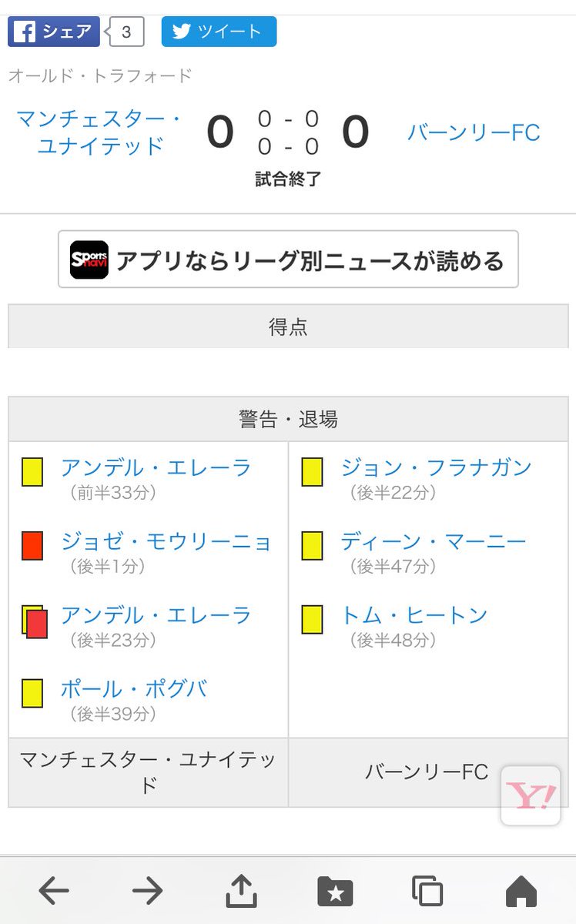Tap the floating Yahoo Y! icon
The height and width of the screenshot is (924, 576).
pos(530,796)
